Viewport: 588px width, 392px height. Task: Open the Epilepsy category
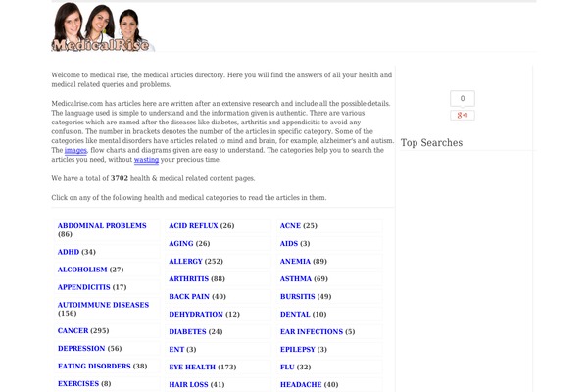[x=298, y=350]
